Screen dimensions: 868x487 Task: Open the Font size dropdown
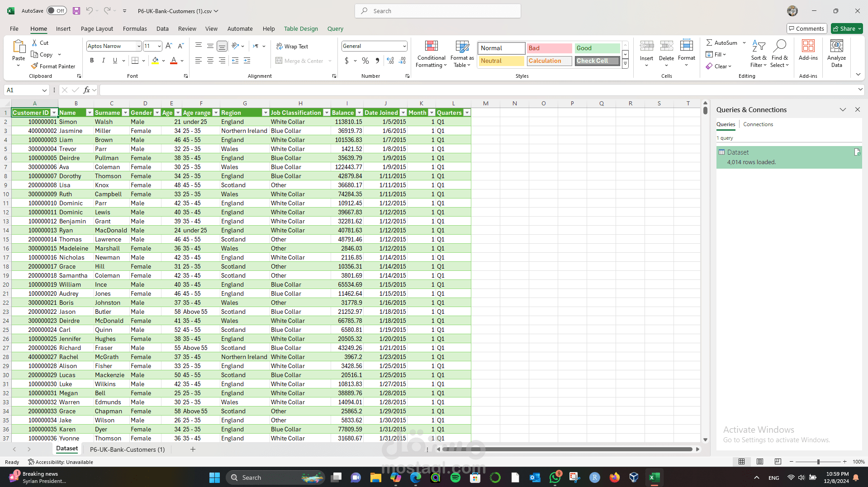click(159, 46)
